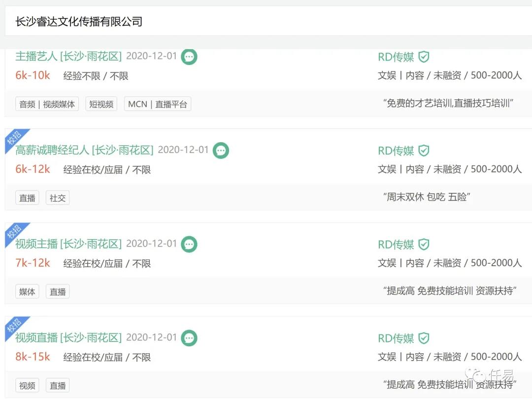Click verified shield badge in 视频主播 listing

[424, 245]
